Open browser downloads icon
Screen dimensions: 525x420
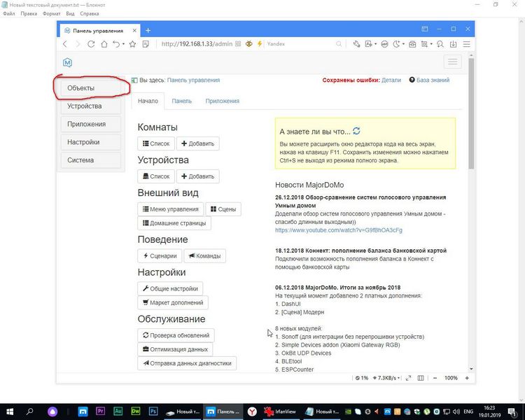pos(453,44)
